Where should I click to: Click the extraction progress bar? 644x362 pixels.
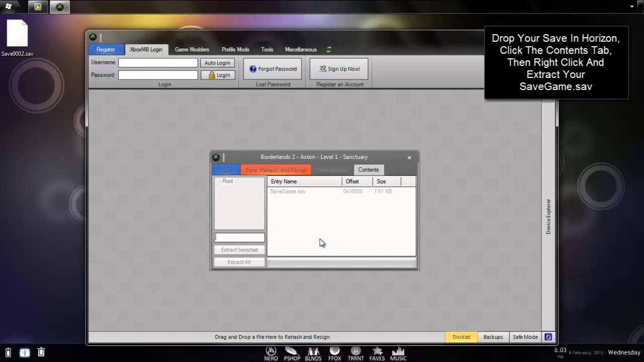pyautogui.click(x=342, y=262)
